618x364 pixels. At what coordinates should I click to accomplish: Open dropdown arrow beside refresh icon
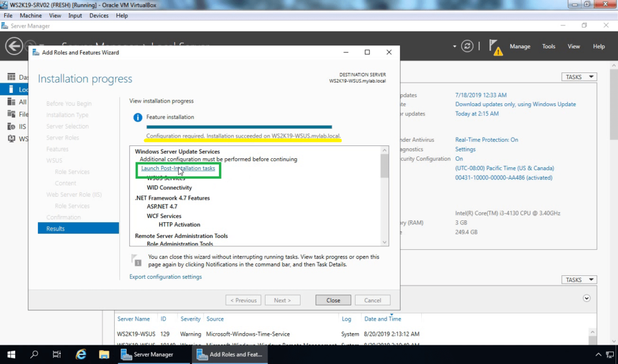pos(454,46)
